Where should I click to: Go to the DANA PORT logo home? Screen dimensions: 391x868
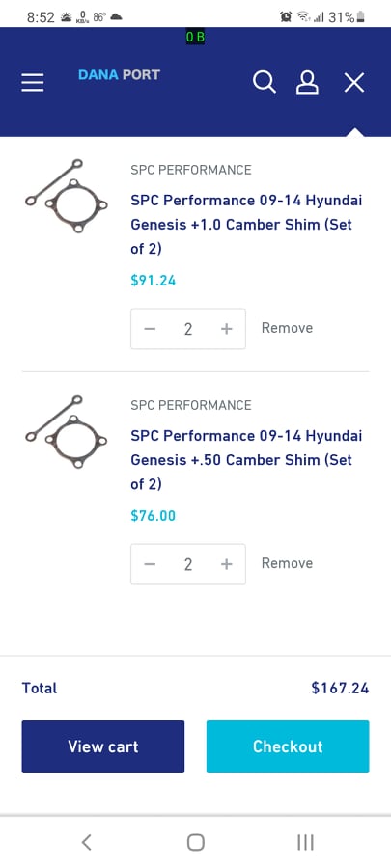click(119, 74)
